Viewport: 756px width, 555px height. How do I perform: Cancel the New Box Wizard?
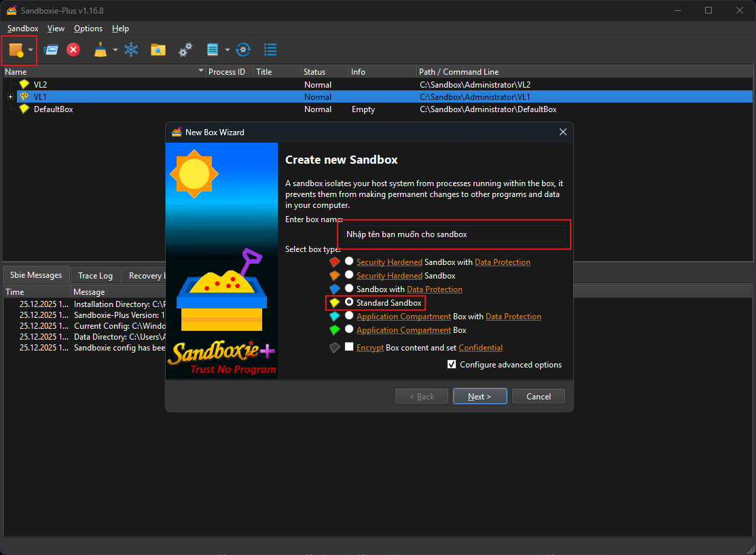point(538,396)
